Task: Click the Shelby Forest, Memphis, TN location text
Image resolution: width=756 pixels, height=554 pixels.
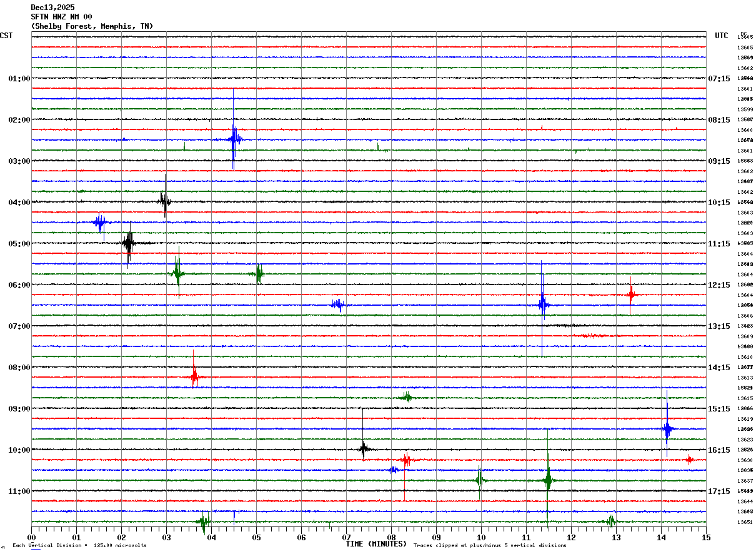Action: 92,26
